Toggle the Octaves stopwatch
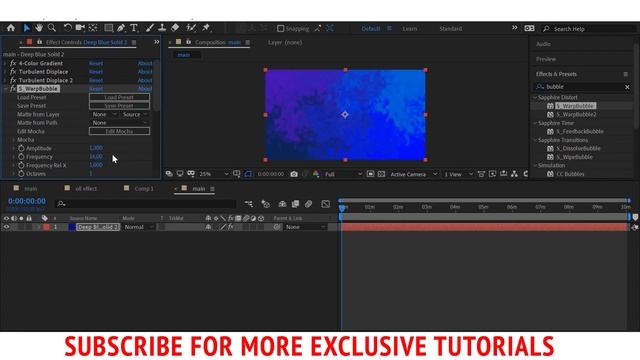640x360 pixels. pos(21,174)
